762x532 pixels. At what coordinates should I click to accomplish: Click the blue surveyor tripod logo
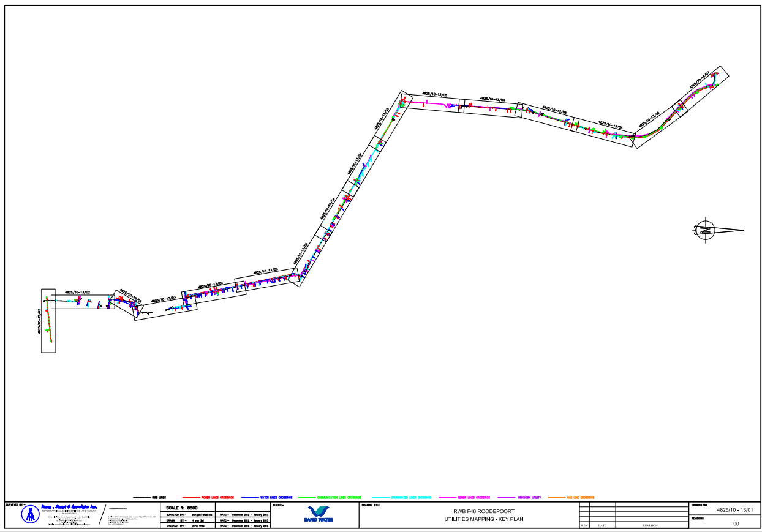tap(30, 515)
